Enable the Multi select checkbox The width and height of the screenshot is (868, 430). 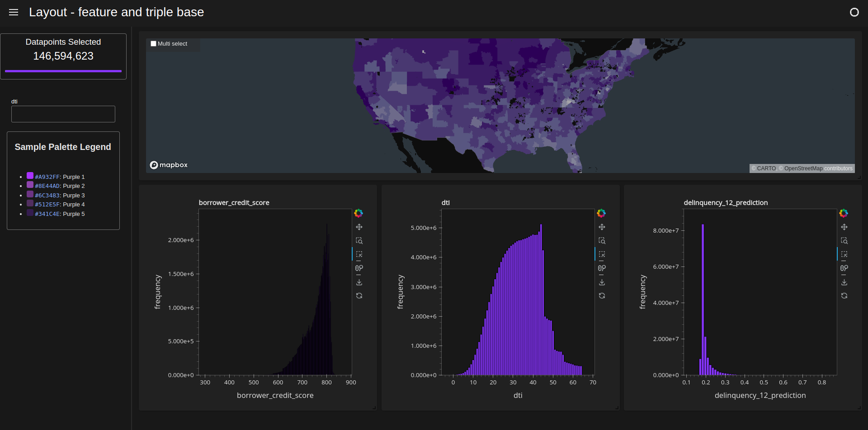[153, 44]
